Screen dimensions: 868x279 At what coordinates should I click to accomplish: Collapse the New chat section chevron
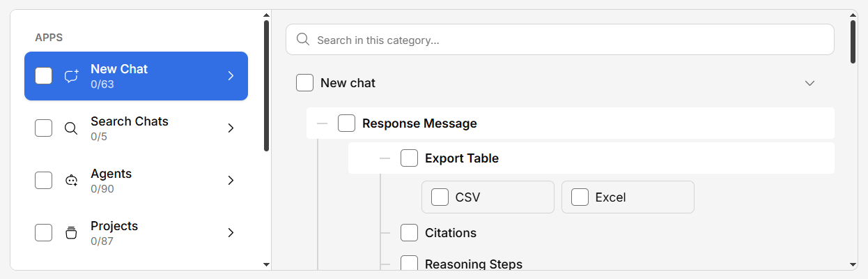pyautogui.click(x=809, y=83)
